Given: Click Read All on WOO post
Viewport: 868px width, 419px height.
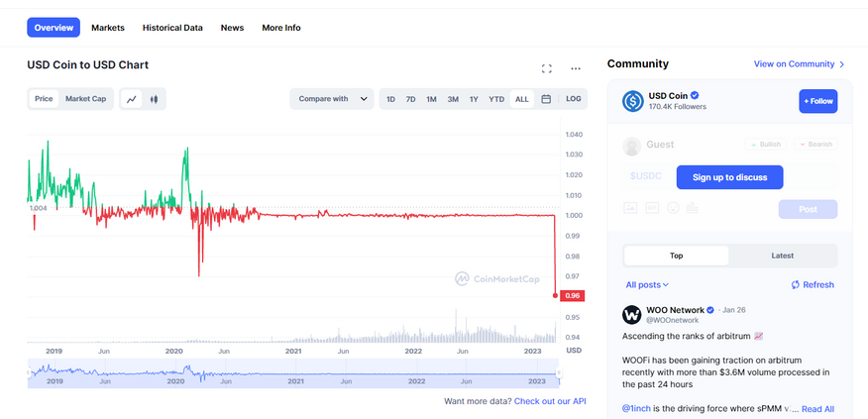Looking at the screenshot, I should [x=817, y=409].
